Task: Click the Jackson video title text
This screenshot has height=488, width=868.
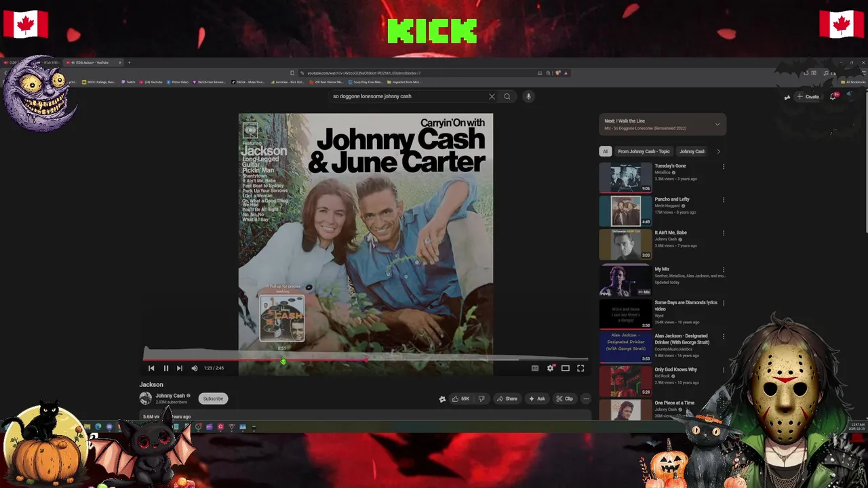Action: pos(151,384)
